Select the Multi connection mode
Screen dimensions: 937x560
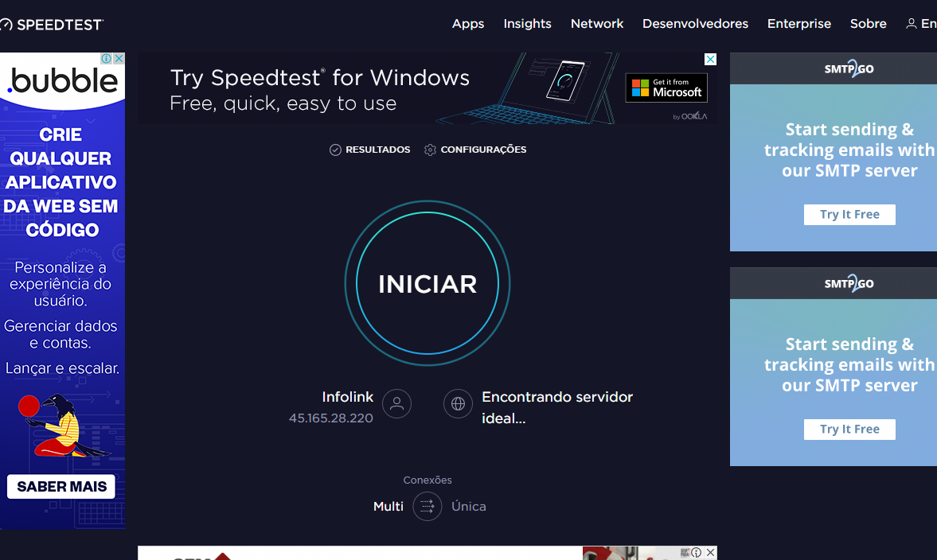tap(388, 506)
